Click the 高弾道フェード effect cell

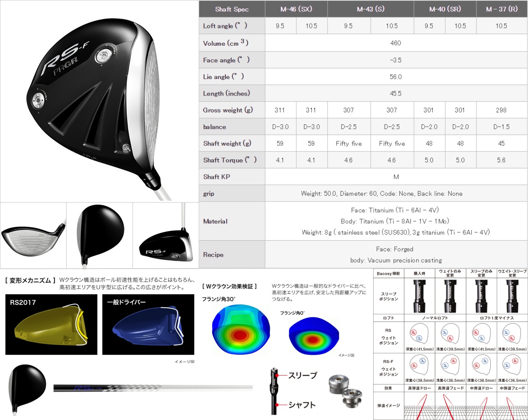click(x=450, y=388)
